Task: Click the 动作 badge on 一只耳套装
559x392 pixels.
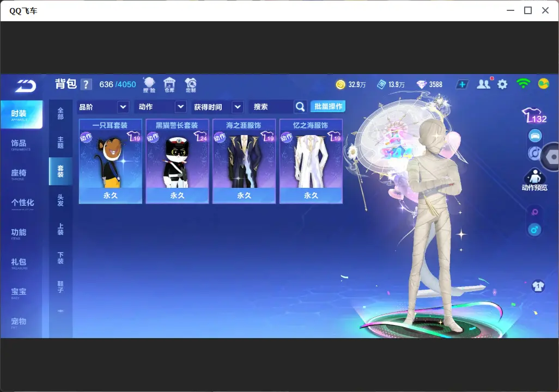Action: click(x=86, y=137)
